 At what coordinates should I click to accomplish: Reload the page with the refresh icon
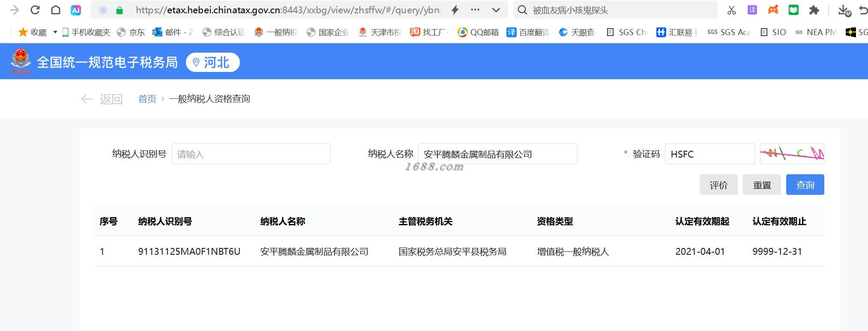point(35,10)
